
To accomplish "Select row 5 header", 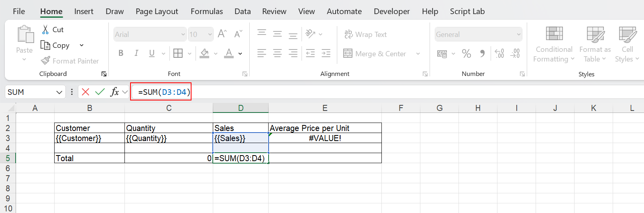I will pos(8,158).
